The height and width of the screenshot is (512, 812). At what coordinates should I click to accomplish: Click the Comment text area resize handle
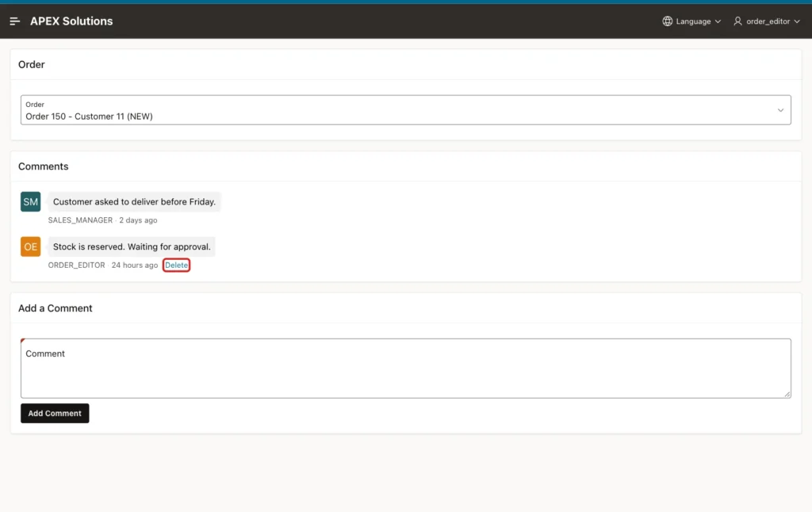tap(787, 395)
